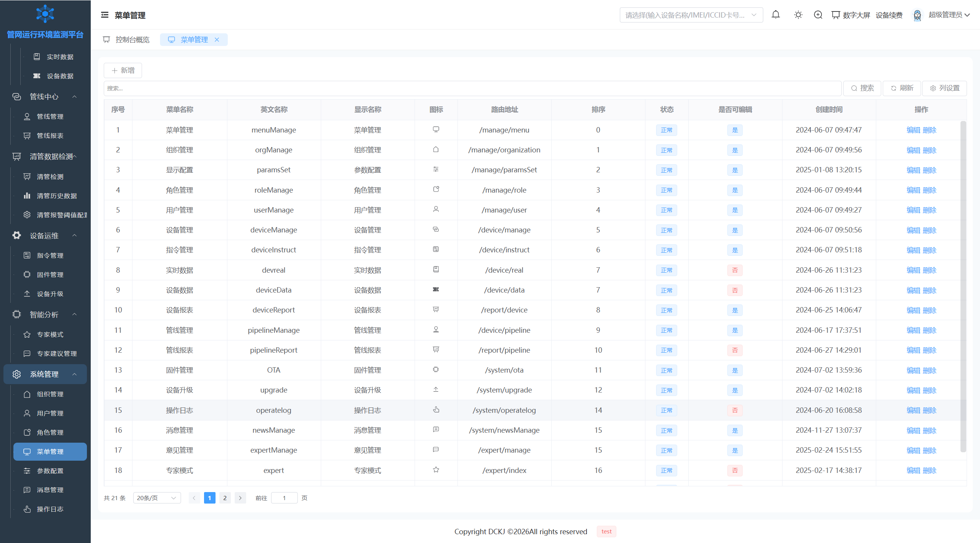Viewport: 980px width, 543px height.
Task: Collapse the 系统管理 menu group
Action: coord(75,374)
